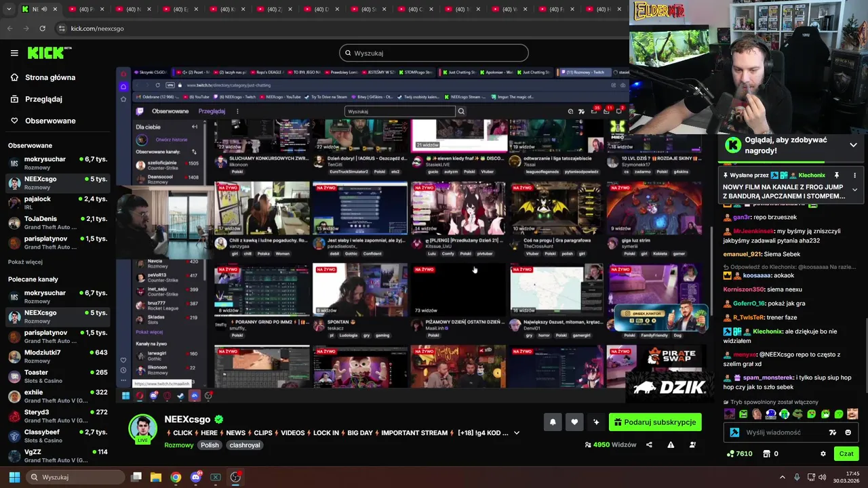Screen dimensions: 868x488
Task: Open the chat shop icon
Action: click(767, 453)
